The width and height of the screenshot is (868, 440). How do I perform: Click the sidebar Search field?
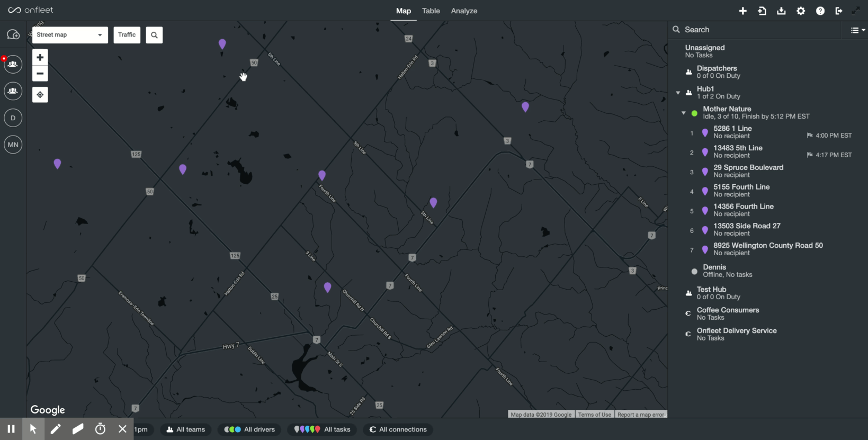pyautogui.click(x=757, y=30)
